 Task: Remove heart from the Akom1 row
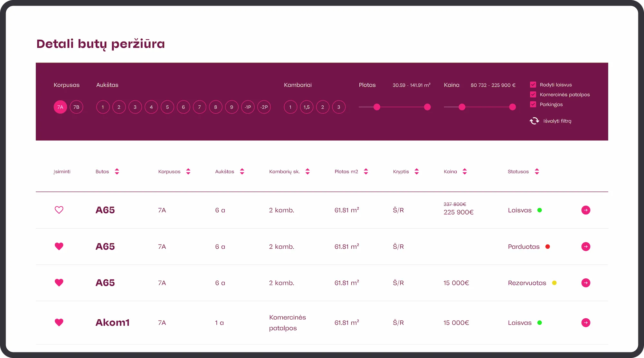(59, 323)
